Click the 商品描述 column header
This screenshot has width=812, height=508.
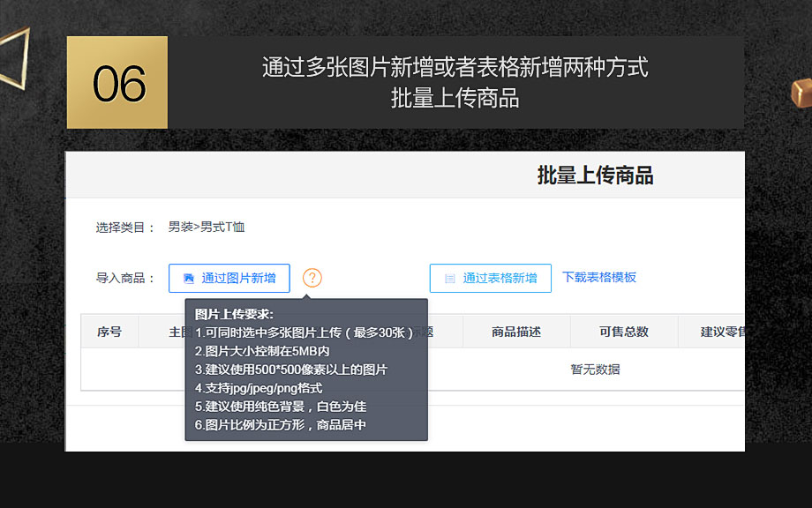pos(516,332)
